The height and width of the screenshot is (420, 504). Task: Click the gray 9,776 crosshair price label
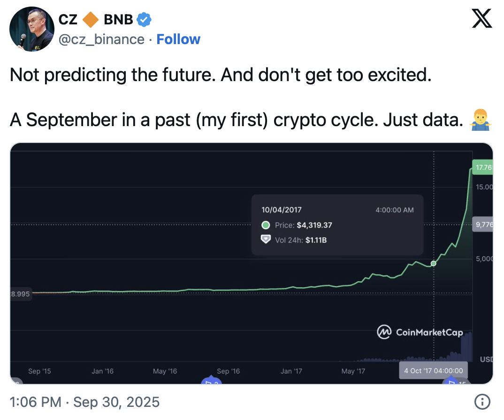(x=483, y=225)
